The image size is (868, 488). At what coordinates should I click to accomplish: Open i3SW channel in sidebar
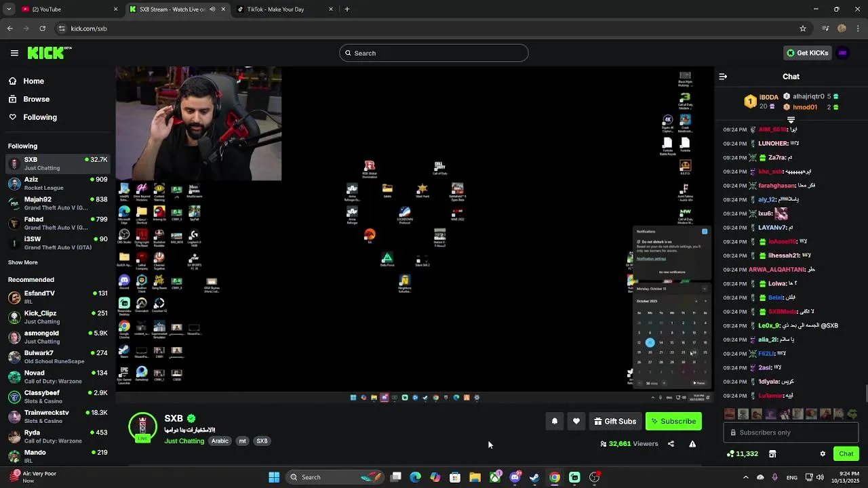point(58,243)
